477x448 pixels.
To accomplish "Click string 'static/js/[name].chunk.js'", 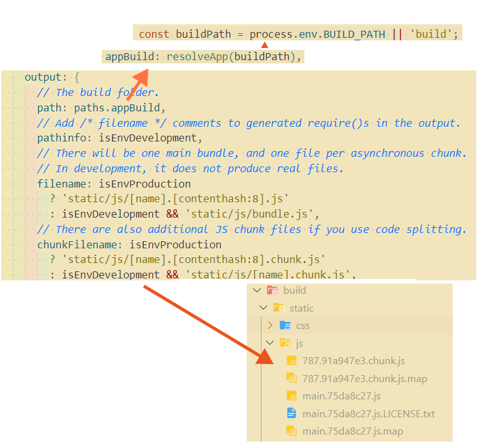I will coord(267,275).
